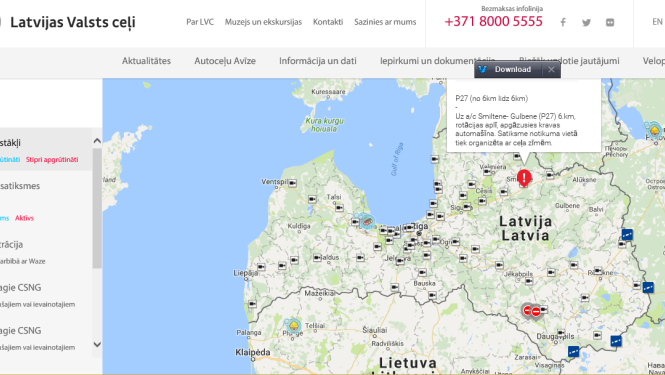Open the 'Autoceļu Avīze' menu item
This screenshot has width=665, height=375.
pos(225,61)
